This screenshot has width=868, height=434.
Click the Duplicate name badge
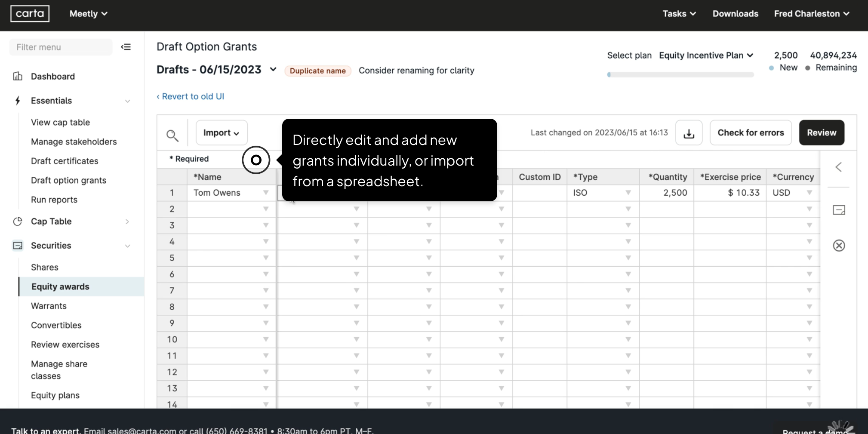tap(318, 71)
